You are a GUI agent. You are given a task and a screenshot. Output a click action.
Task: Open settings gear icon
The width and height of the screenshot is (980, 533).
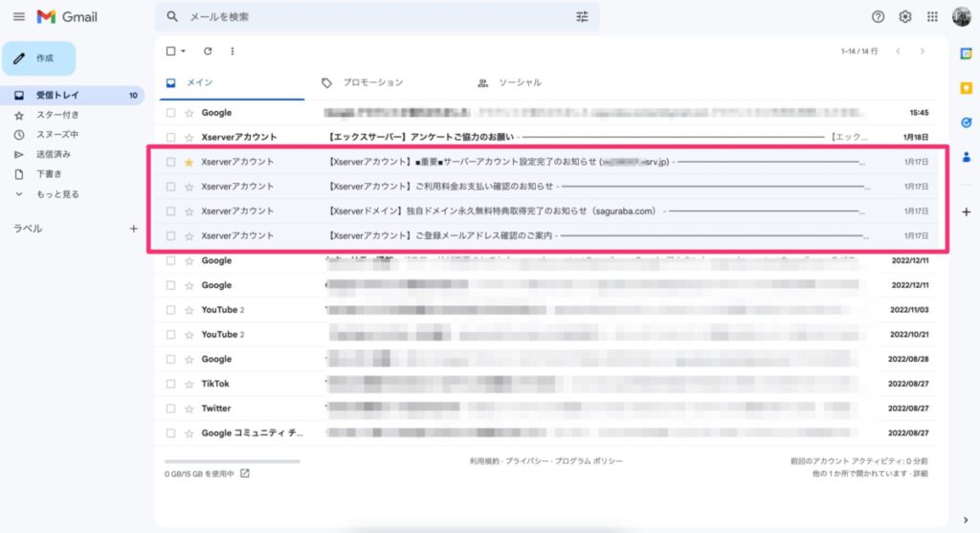[x=905, y=17]
